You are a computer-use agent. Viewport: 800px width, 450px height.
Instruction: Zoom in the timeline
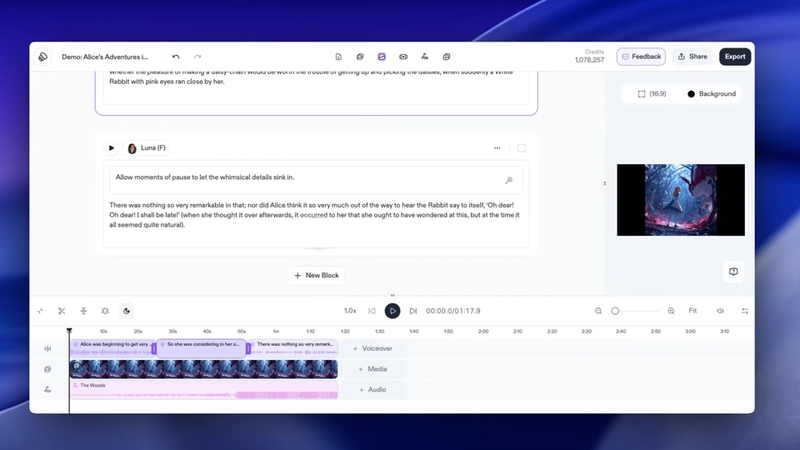671,311
